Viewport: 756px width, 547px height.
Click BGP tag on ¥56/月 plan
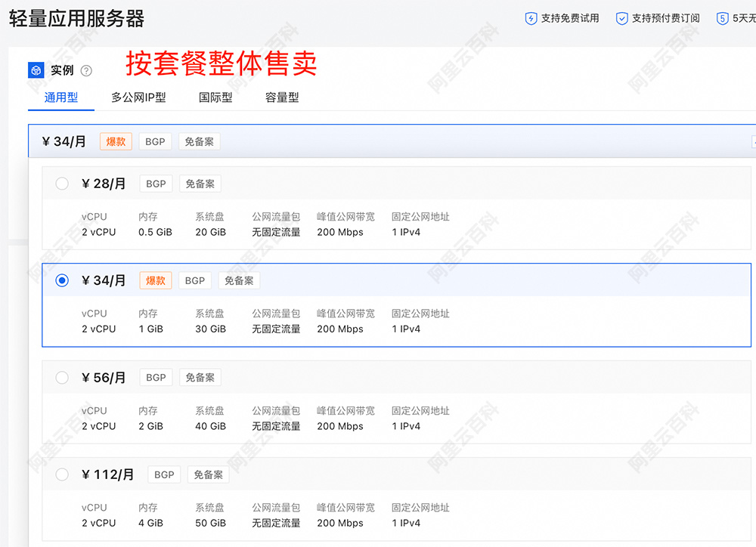(156, 377)
